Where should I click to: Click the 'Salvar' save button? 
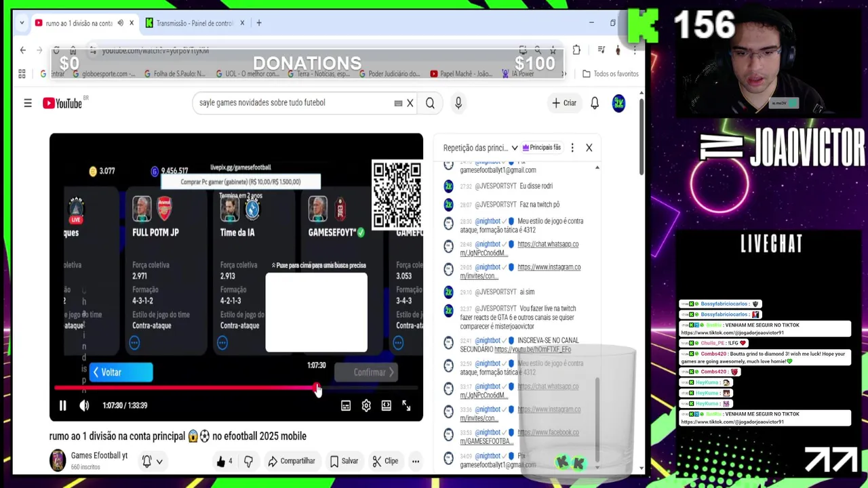click(x=344, y=461)
